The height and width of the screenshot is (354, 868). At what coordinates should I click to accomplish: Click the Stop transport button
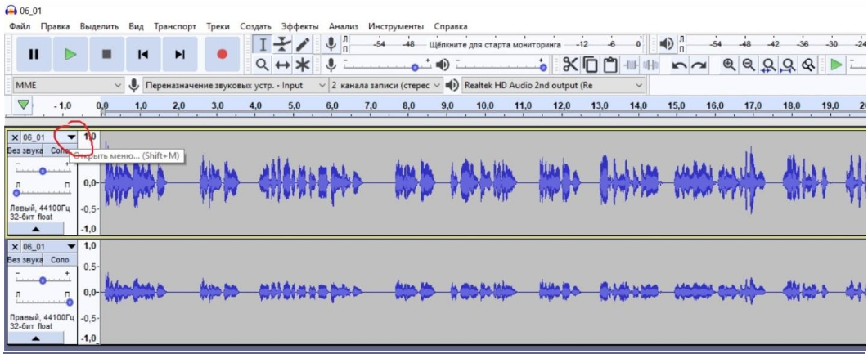pyautogui.click(x=107, y=54)
